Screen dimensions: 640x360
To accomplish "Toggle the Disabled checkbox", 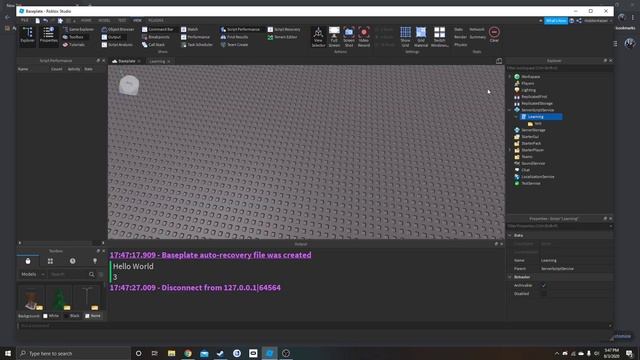I will (543, 293).
